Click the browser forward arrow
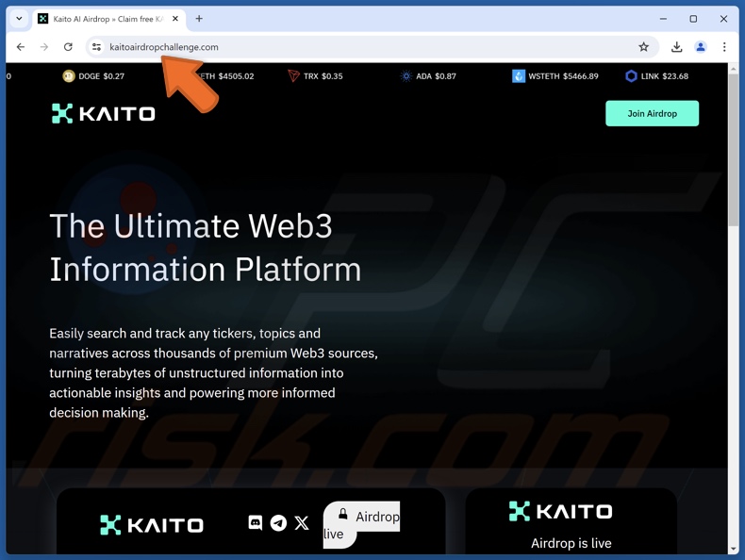The width and height of the screenshot is (745, 560). (44, 47)
